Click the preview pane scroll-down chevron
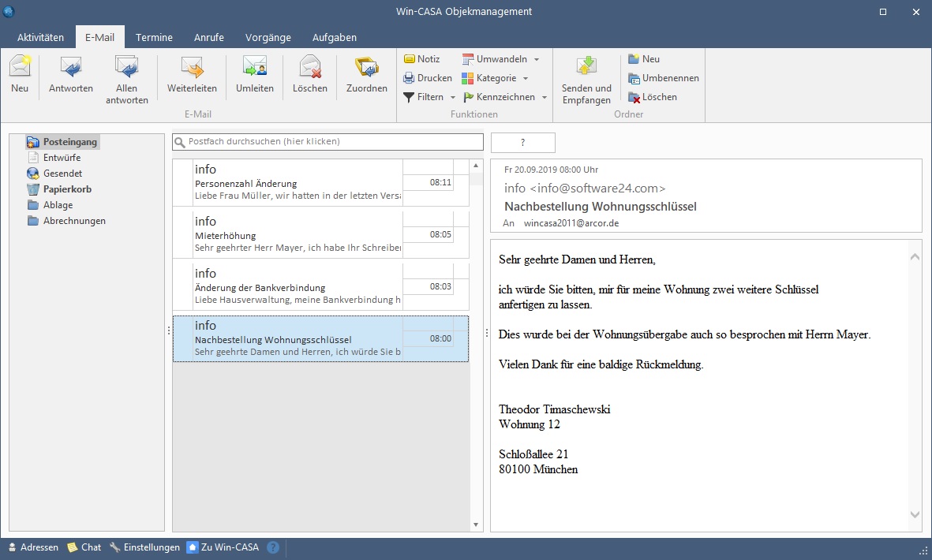932x560 pixels. coord(915,514)
